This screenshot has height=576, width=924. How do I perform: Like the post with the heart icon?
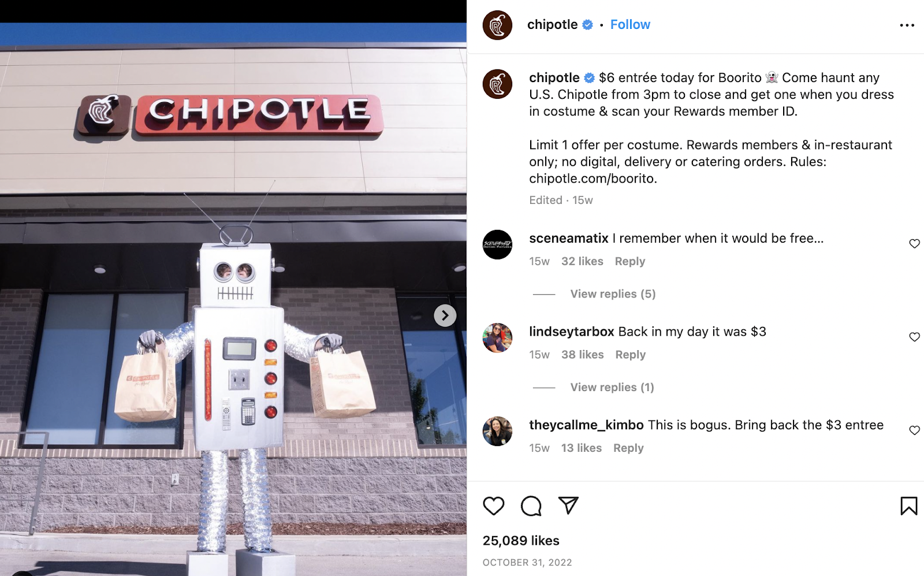click(494, 506)
